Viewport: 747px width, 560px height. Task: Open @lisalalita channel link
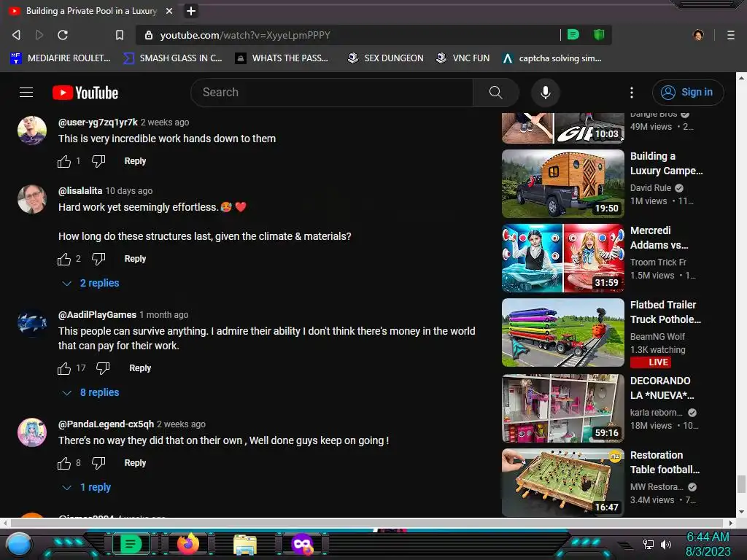[80, 191]
